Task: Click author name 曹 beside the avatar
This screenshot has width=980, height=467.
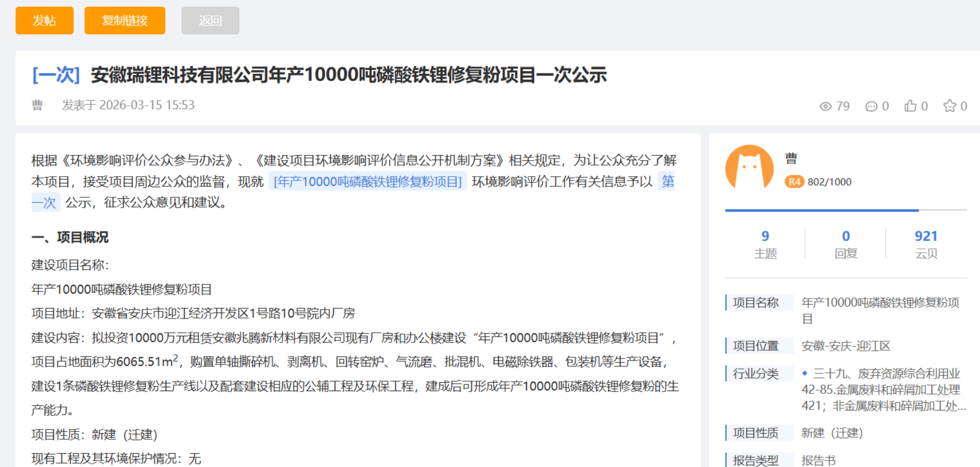Action: click(x=791, y=159)
